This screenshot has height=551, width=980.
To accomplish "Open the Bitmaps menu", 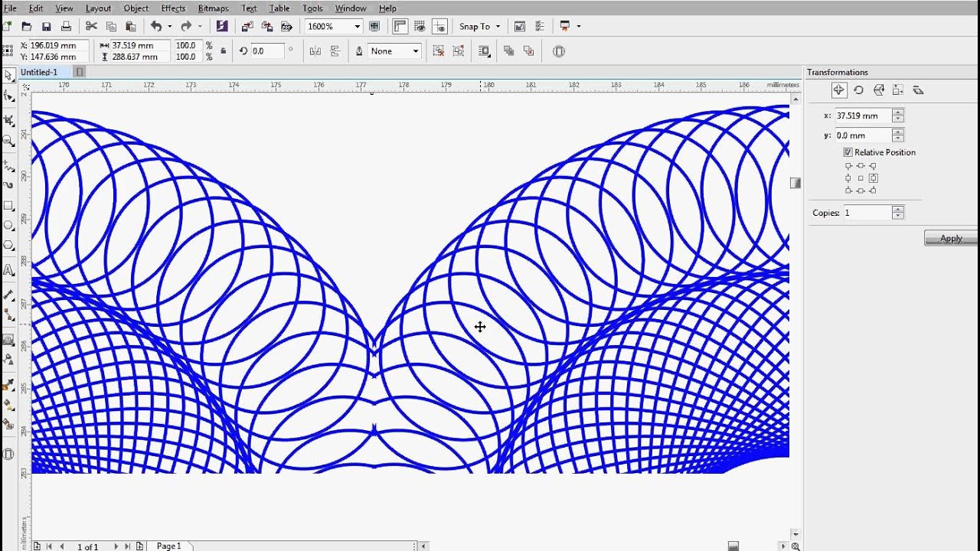I will coord(213,8).
